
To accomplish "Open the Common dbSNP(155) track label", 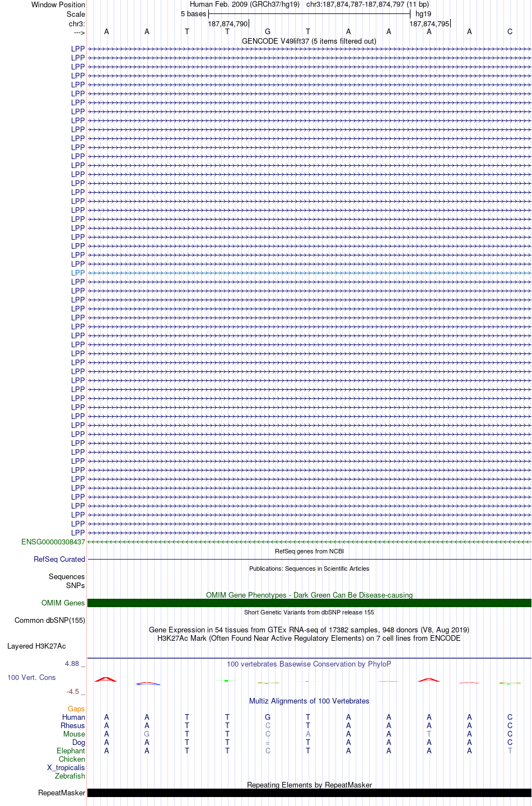I will click(x=50, y=620).
